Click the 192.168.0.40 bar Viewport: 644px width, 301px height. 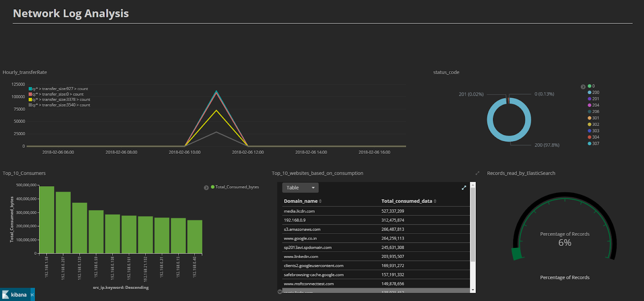click(x=195, y=237)
